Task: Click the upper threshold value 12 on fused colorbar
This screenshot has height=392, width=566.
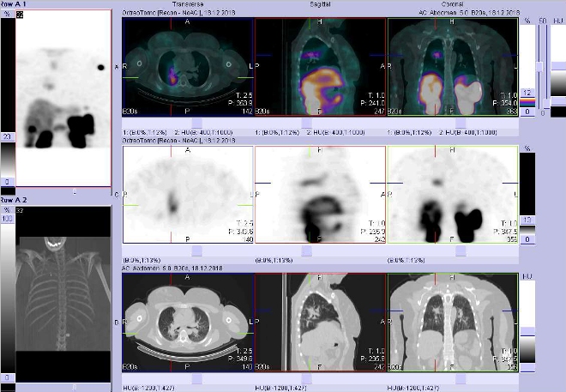Action: coord(527,93)
